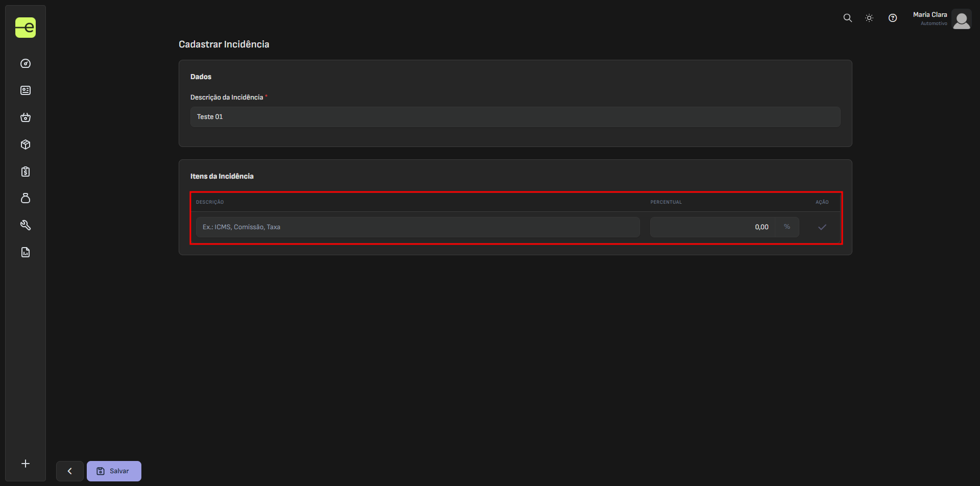980x486 pixels.
Task: Click the green app logo in the sidebar
Action: [26, 28]
